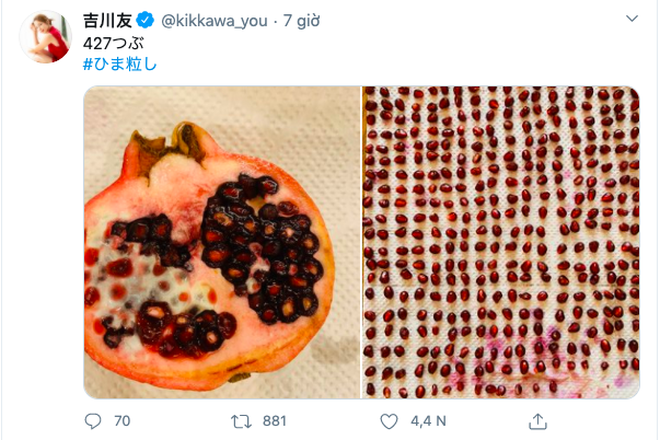Click the profile avatar photo
The image size is (660, 440).
tap(45, 37)
